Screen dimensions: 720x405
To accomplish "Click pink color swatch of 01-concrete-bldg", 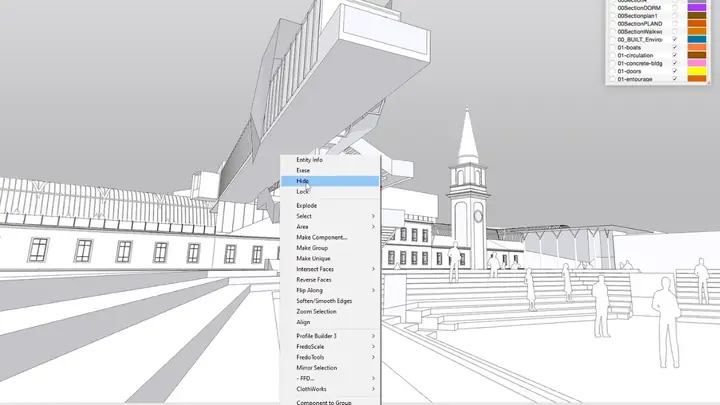I will [x=697, y=63].
